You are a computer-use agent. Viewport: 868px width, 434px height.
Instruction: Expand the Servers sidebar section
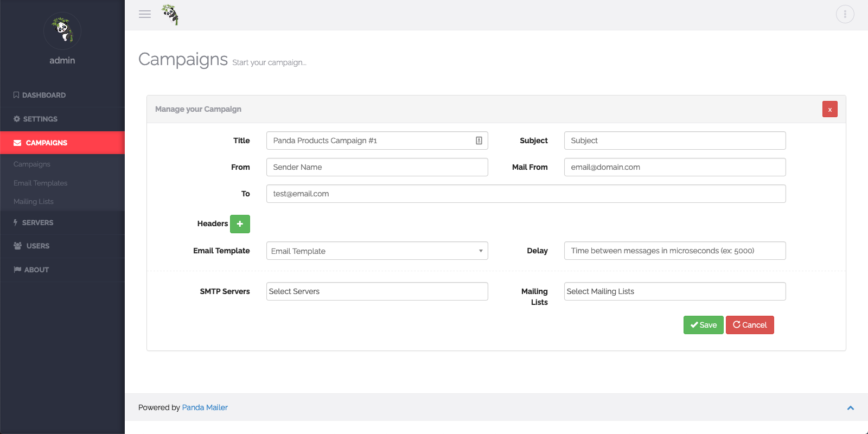(37, 222)
